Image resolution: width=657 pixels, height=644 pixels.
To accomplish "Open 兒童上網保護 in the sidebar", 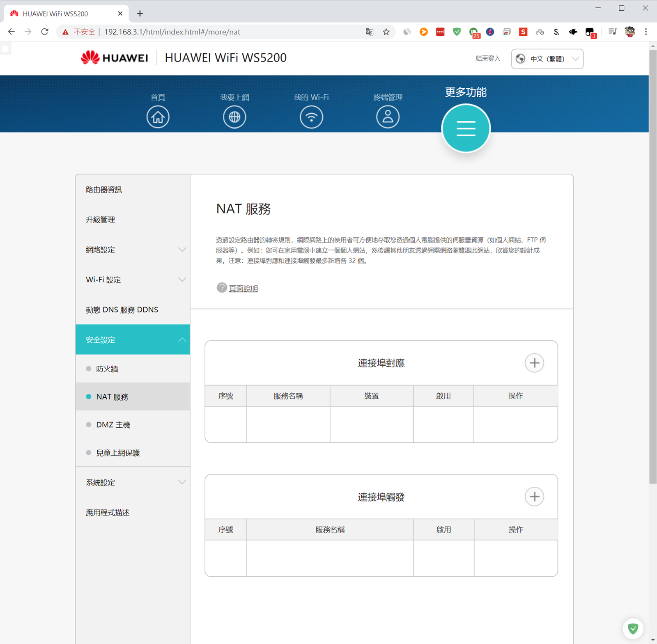I will pyautogui.click(x=118, y=453).
